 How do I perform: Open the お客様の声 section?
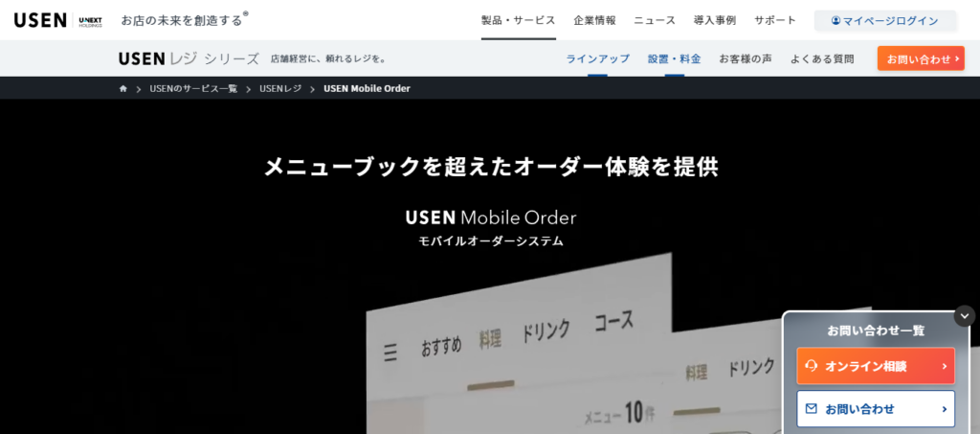pos(746,58)
